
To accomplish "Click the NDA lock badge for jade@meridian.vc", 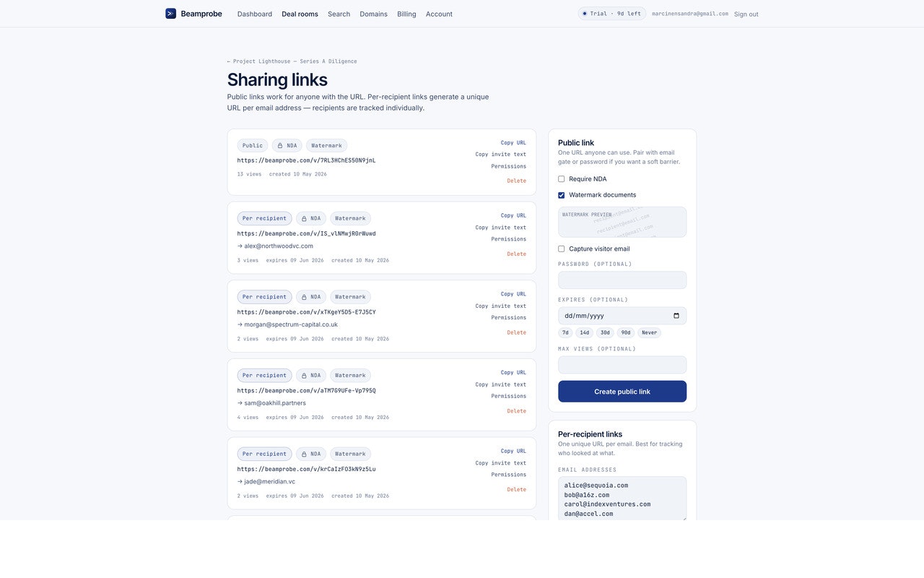I will coord(311,454).
